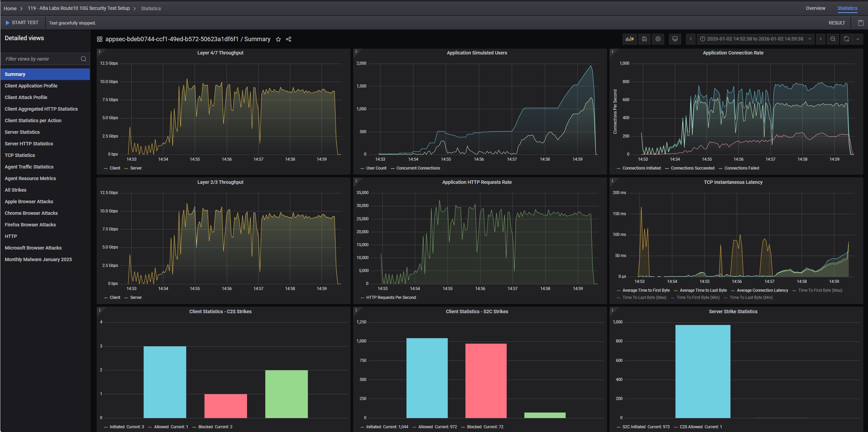
Task: Save the dashboard with the floppy icon
Action: click(x=644, y=39)
